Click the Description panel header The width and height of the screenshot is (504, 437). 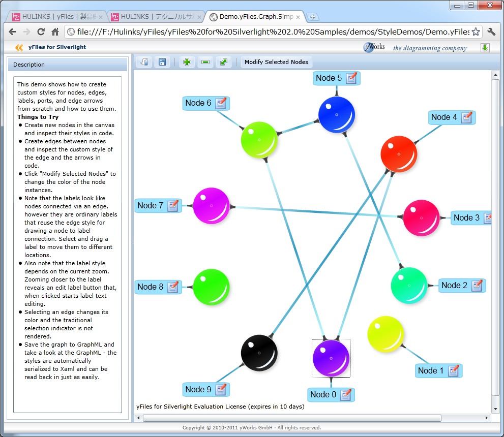(x=68, y=65)
